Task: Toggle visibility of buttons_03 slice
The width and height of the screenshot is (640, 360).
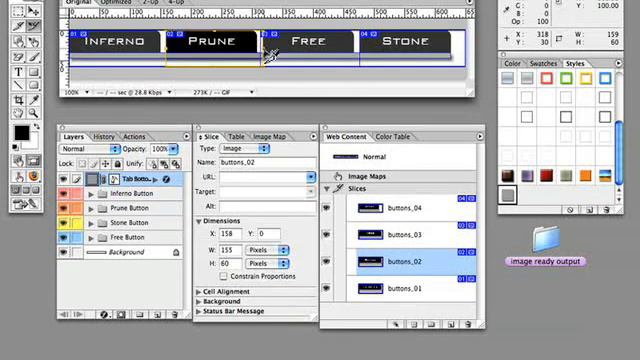Action: point(327,235)
